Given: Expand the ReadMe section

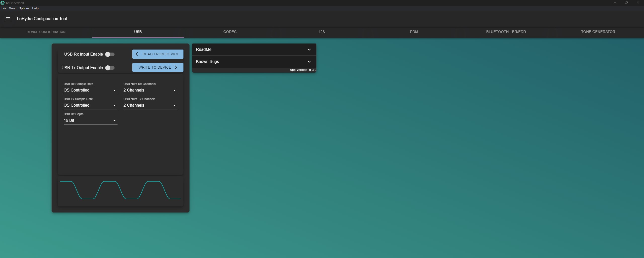Looking at the screenshot, I should (254, 50).
